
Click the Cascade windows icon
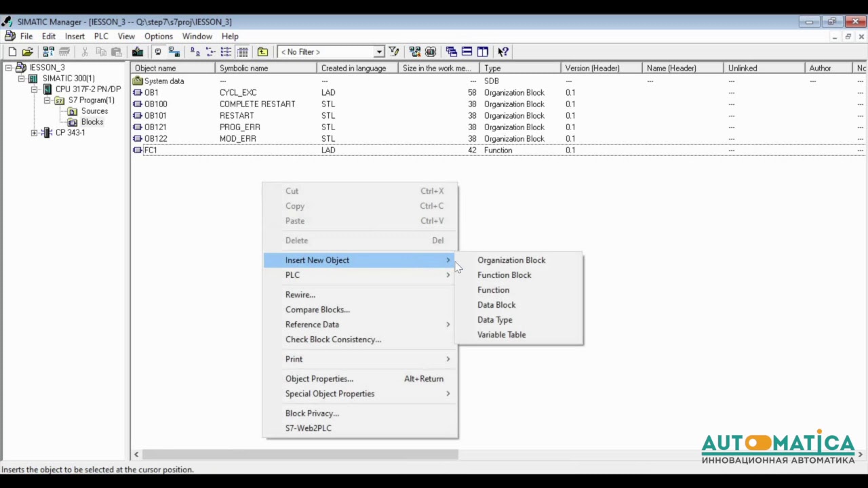[451, 52]
